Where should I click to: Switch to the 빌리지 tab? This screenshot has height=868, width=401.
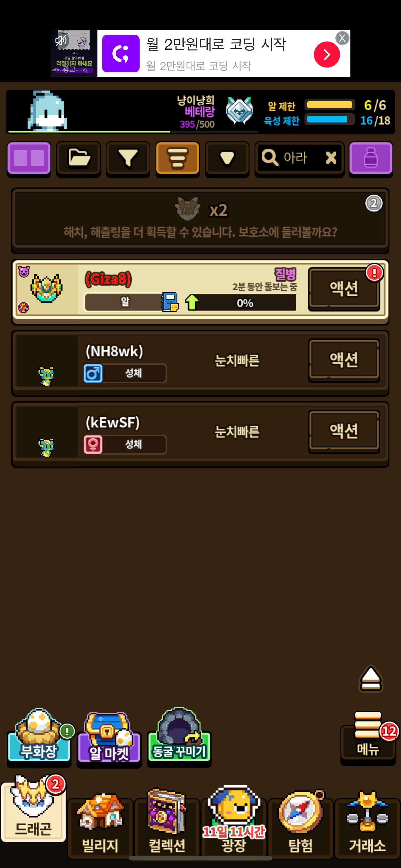[x=100, y=826]
